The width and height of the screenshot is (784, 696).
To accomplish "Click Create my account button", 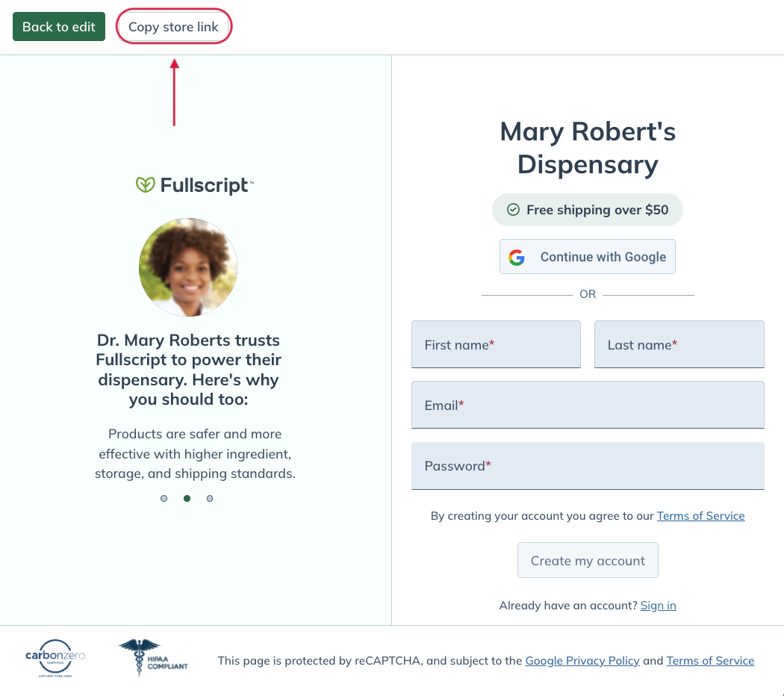I will point(588,560).
